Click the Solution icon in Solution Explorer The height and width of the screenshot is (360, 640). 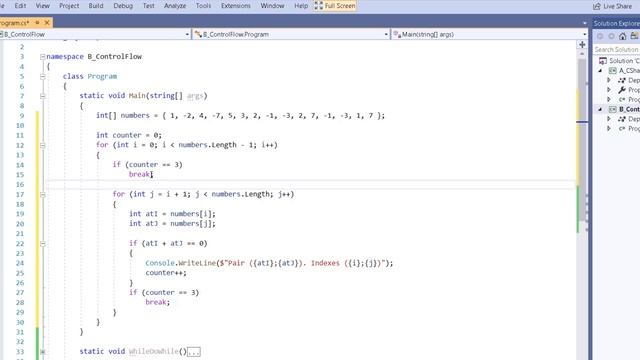click(603, 61)
